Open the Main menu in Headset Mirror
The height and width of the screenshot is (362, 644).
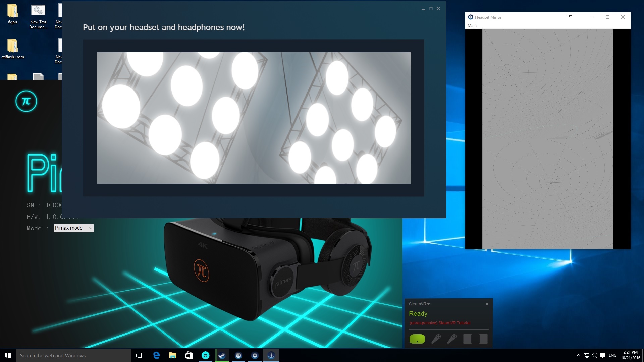coord(472,26)
